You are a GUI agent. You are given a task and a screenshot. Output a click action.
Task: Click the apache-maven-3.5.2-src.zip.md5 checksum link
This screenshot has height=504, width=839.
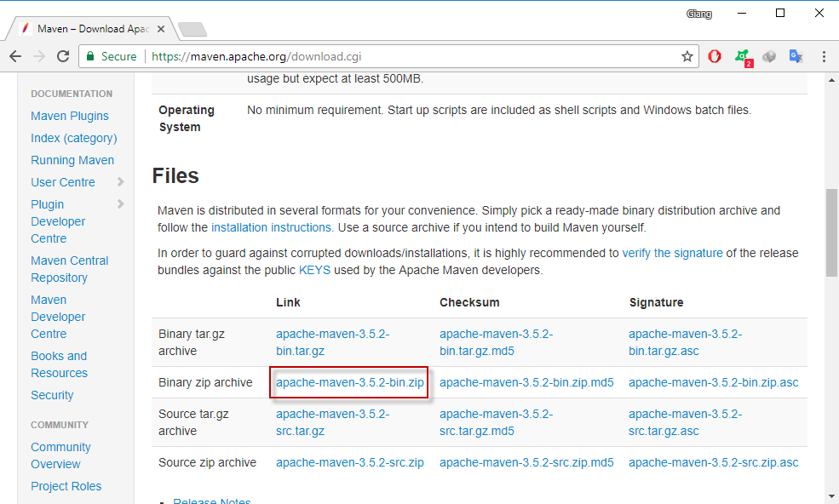[526, 463]
